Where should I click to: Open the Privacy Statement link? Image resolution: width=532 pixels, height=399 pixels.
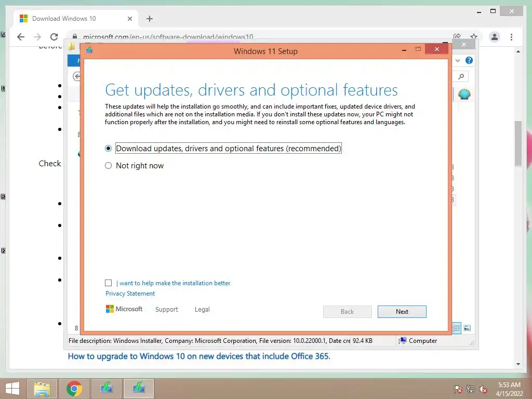[x=130, y=294]
